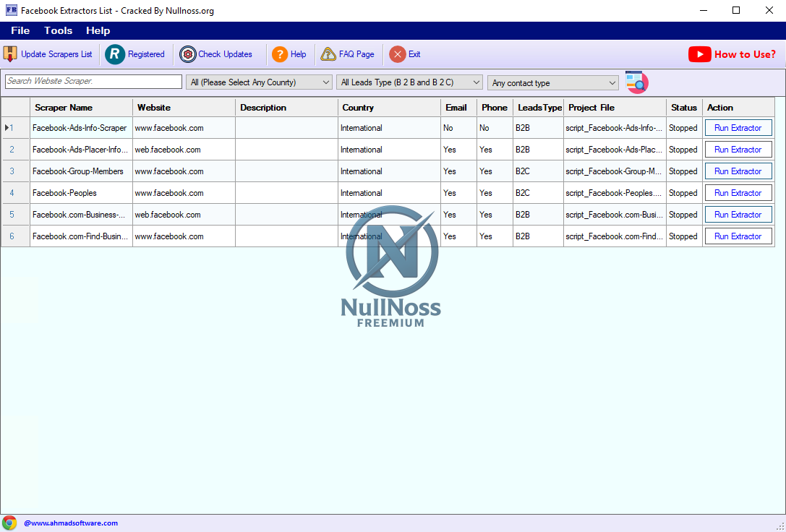Click the website search magnifier icon

point(636,82)
